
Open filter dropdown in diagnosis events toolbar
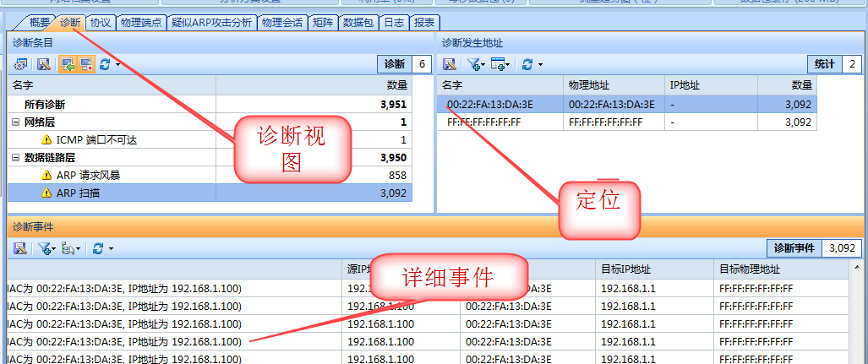pyautogui.click(x=54, y=249)
